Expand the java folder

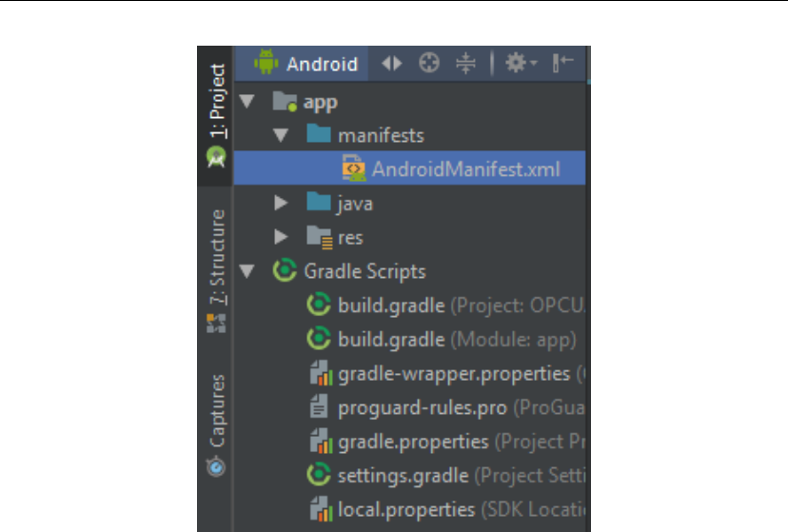282,203
